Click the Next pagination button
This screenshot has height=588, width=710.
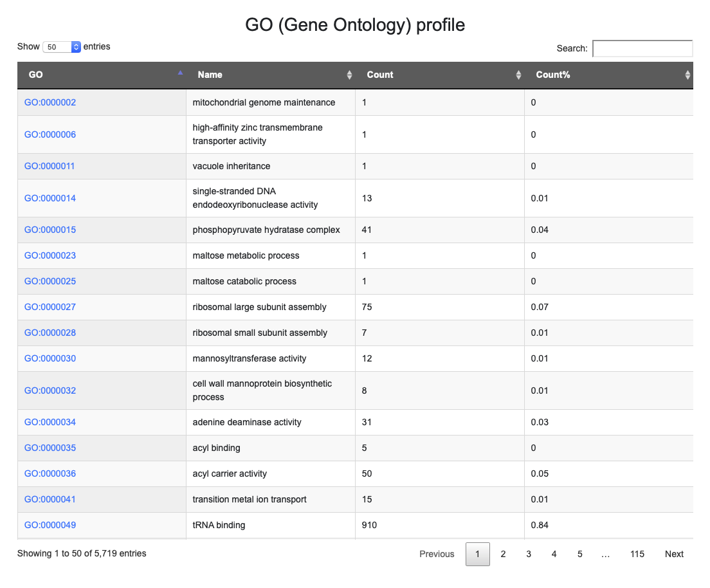point(674,554)
